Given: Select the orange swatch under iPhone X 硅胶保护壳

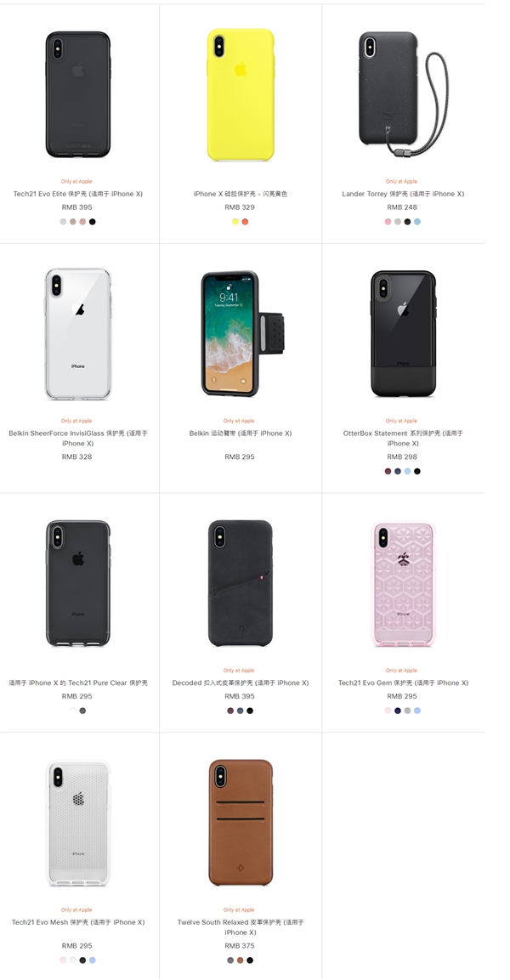Looking at the screenshot, I should (x=246, y=222).
